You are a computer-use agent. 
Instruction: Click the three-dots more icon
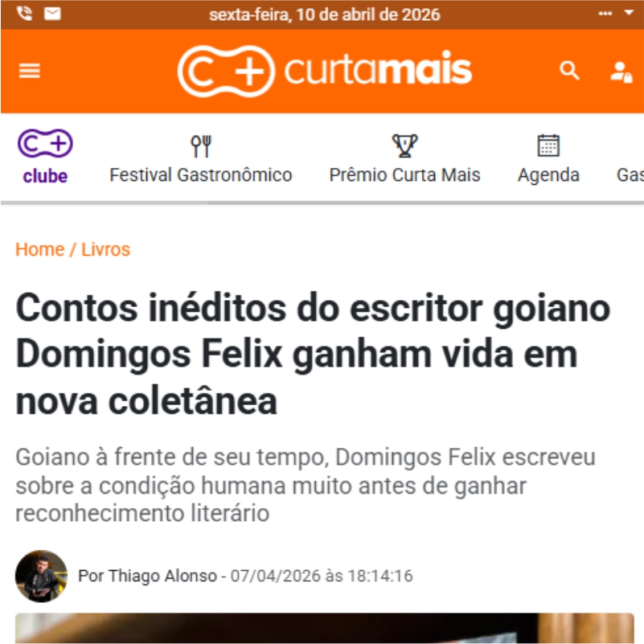(605, 13)
